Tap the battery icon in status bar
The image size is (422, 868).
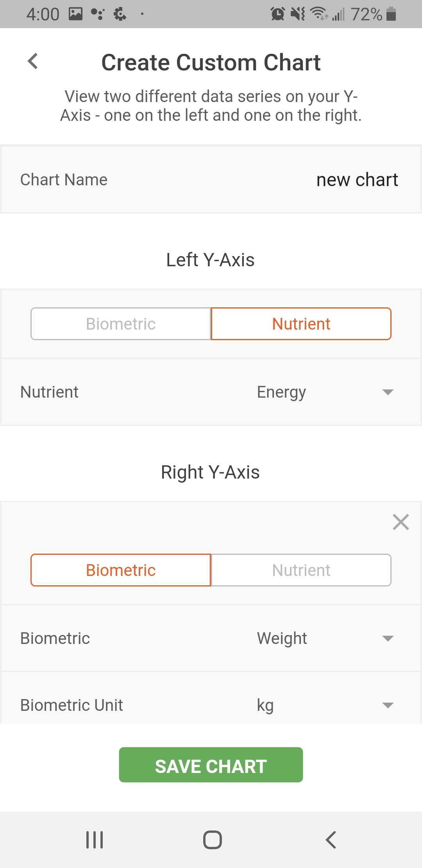[391, 14]
